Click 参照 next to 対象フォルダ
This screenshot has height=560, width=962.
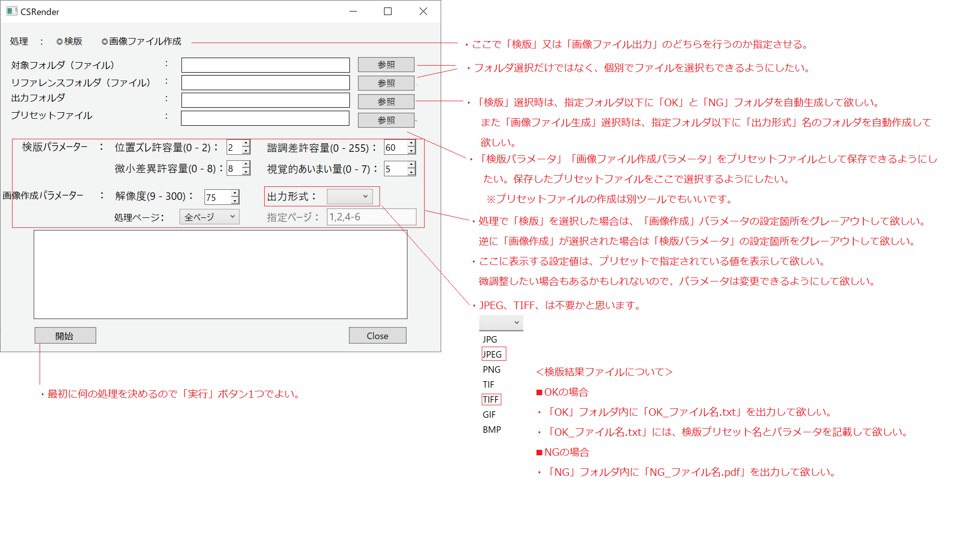click(386, 65)
